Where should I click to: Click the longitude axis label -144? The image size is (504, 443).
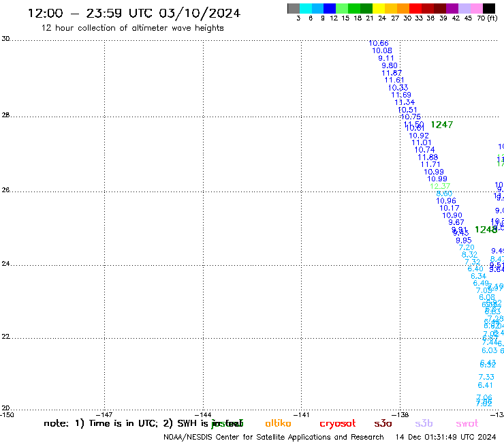pyautogui.click(x=203, y=415)
